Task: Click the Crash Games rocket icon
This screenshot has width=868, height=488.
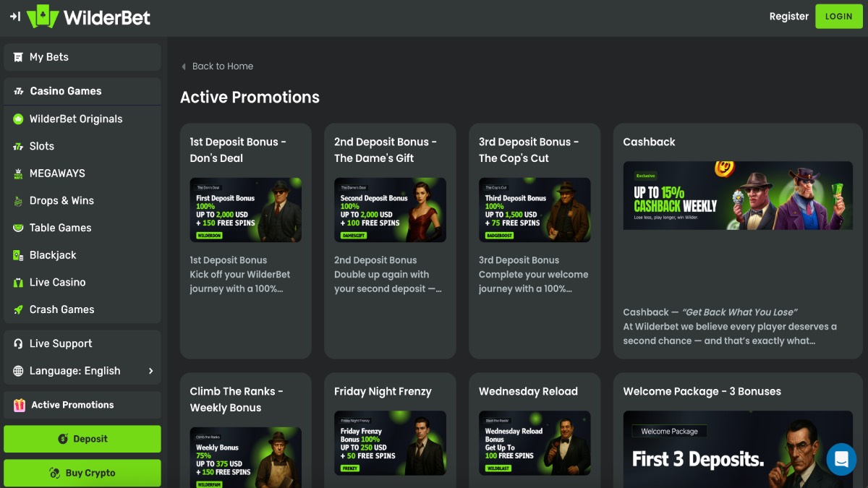Action: click(x=19, y=309)
